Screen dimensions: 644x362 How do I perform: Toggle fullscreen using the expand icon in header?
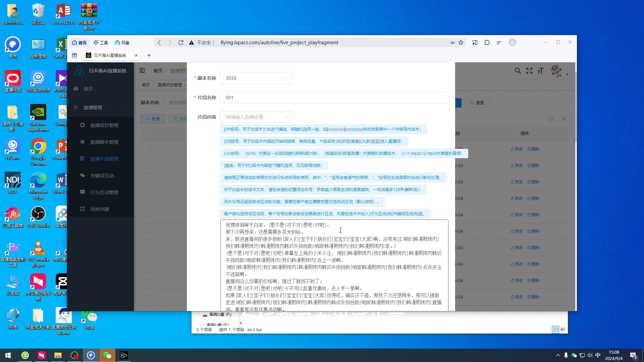[529, 71]
